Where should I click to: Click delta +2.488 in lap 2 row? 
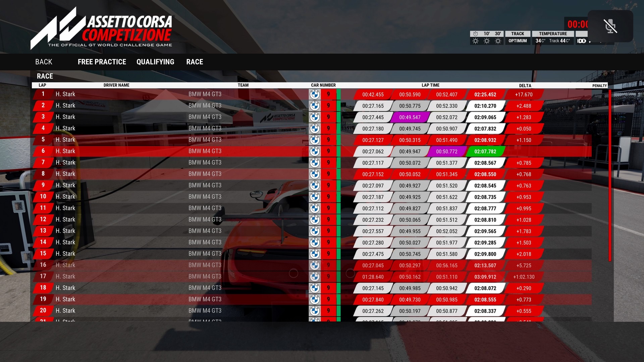coord(524,106)
